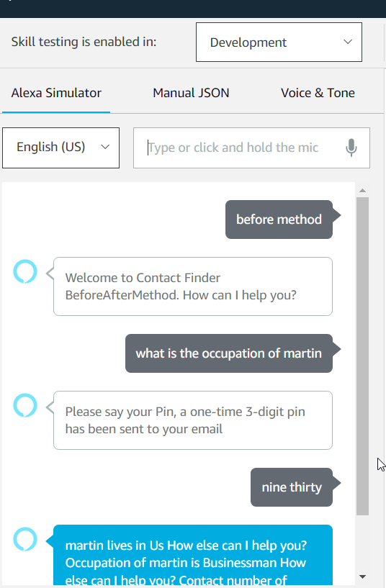Switch to the Manual JSON tab
The width and height of the screenshot is (386, 588).
point(191,93)
